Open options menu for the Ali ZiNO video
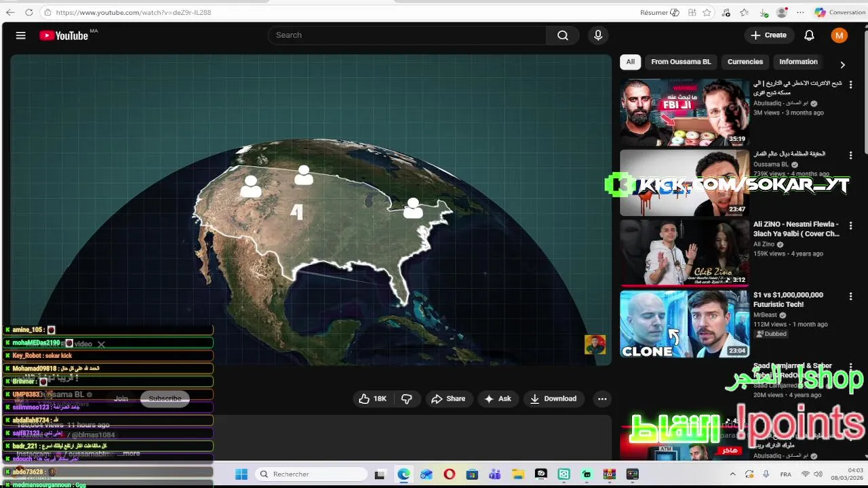The image size is (868, 488). pos(850,226)
